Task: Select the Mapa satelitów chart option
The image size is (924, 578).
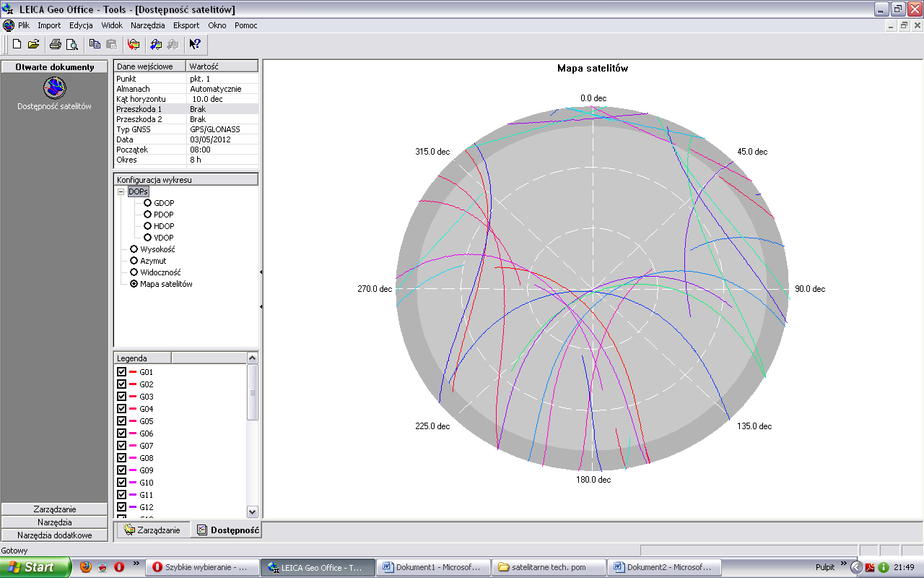Action: tap(134, 284)
